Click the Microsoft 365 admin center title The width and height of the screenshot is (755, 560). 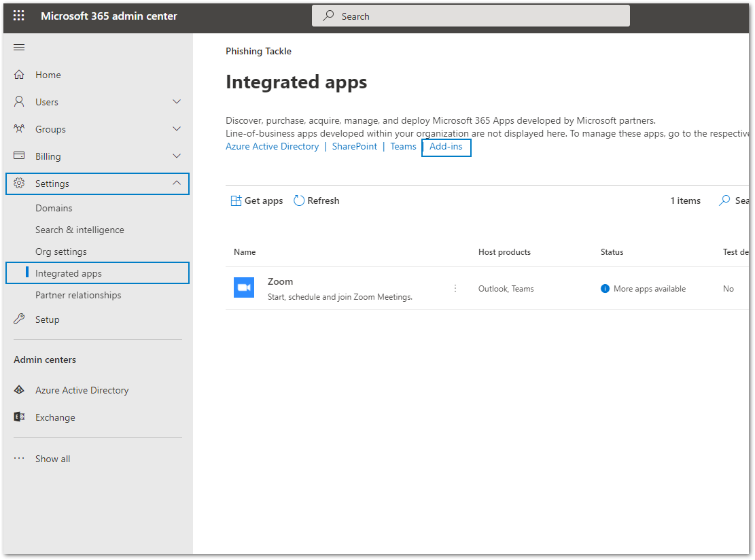point(109,16)
